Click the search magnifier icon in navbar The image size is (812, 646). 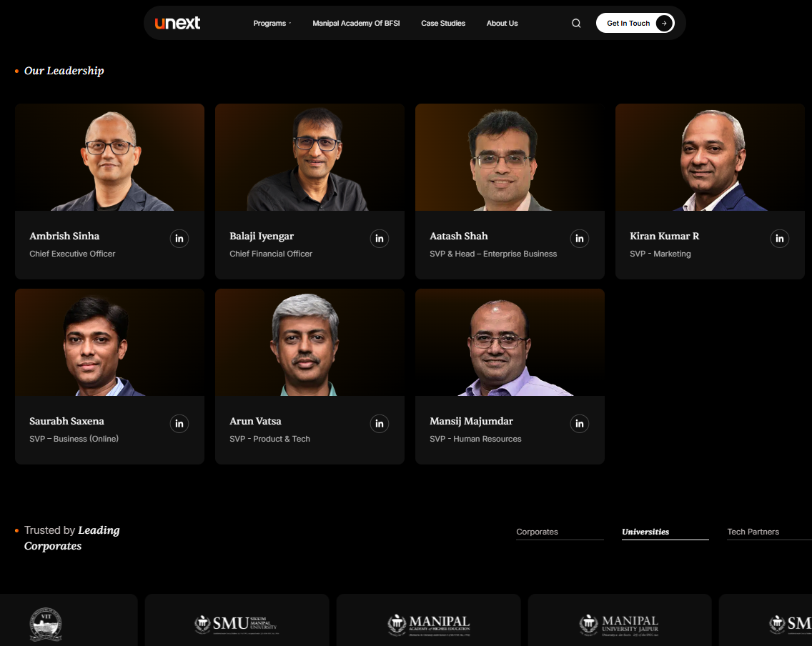point(576,22)
